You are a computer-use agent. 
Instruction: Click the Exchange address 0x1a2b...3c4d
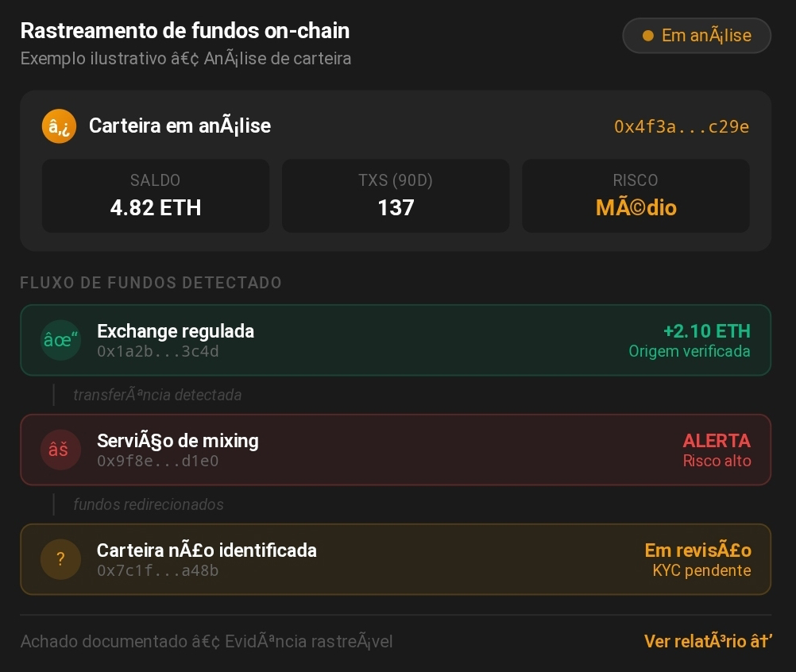point(158,351)
